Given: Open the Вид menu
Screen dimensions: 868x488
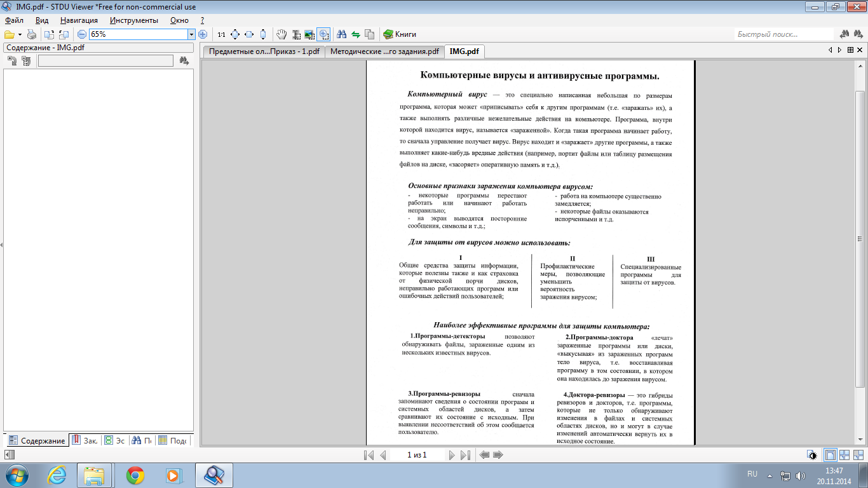Looking at the screenshot, I should (x=42, y=20).
